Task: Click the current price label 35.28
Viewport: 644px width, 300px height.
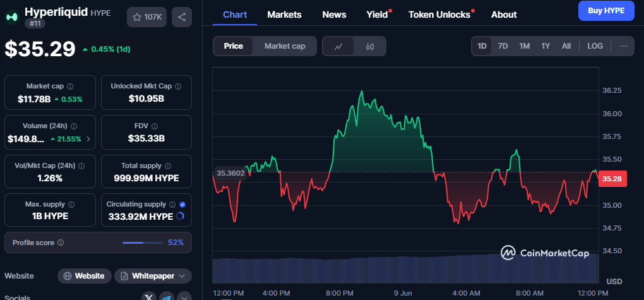Action: (x=612, y=179)
